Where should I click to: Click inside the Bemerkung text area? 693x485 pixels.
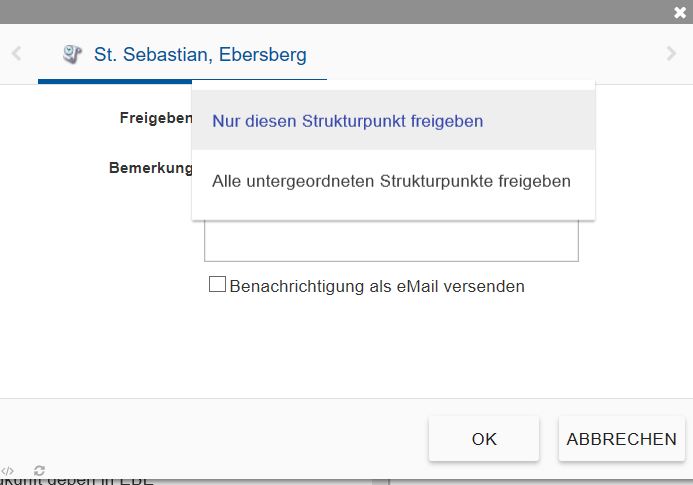coord(391,241)
